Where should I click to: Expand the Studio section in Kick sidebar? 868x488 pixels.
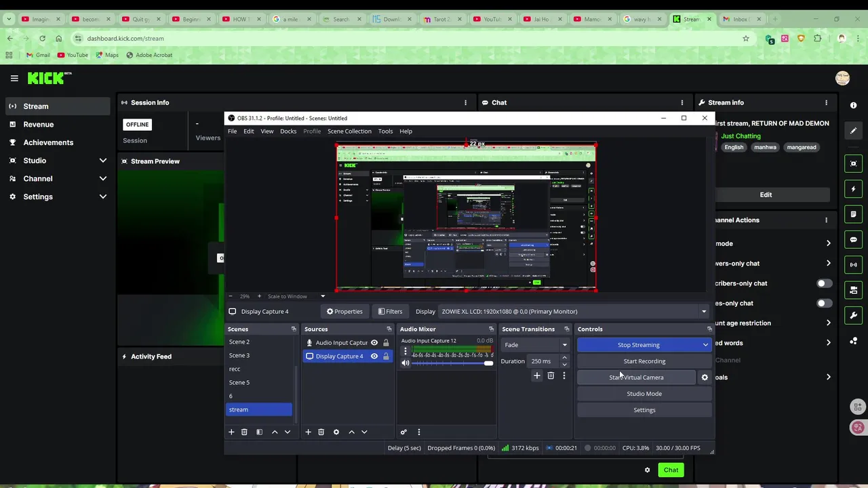click(103, 161)
